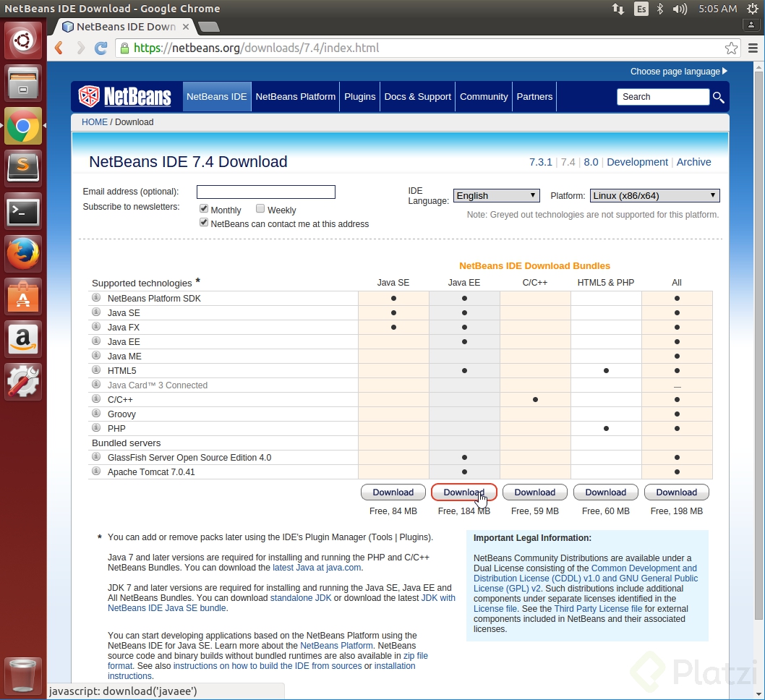Click the info icon beside HTML5

point(96,370)
